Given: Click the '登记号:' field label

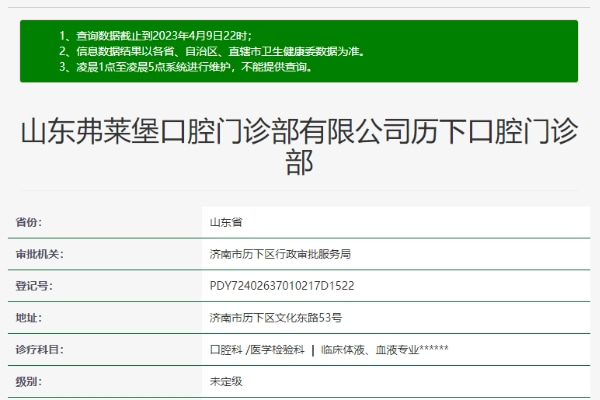Looking at the screenshot, I should (x=34, y=286).
